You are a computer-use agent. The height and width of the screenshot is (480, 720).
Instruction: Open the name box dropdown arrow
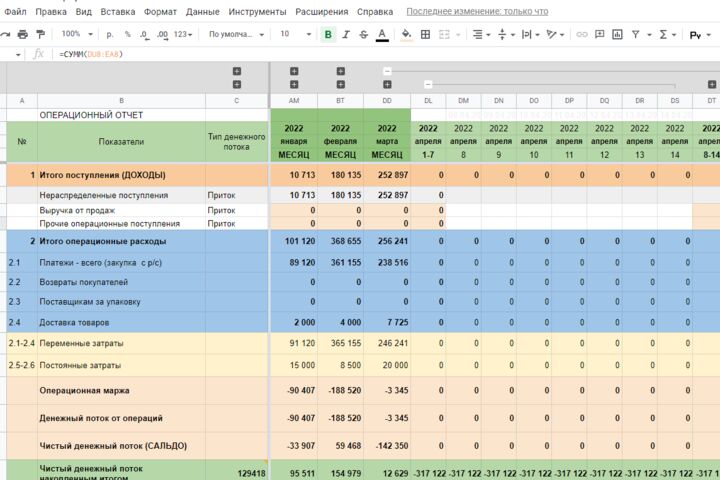tap(18, 55)
